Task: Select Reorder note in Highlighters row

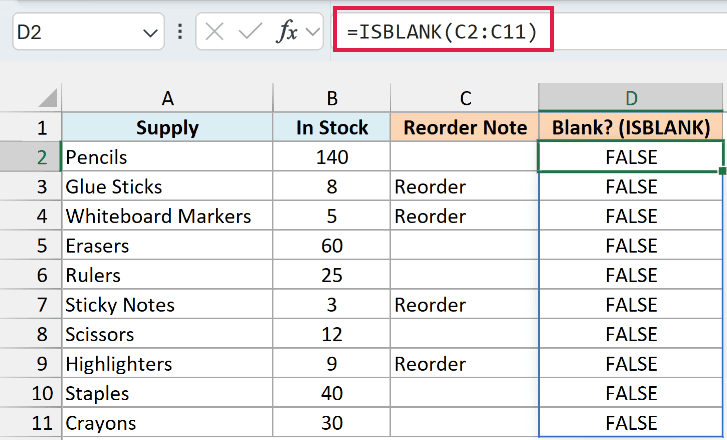Action: (x=465, y=364)
